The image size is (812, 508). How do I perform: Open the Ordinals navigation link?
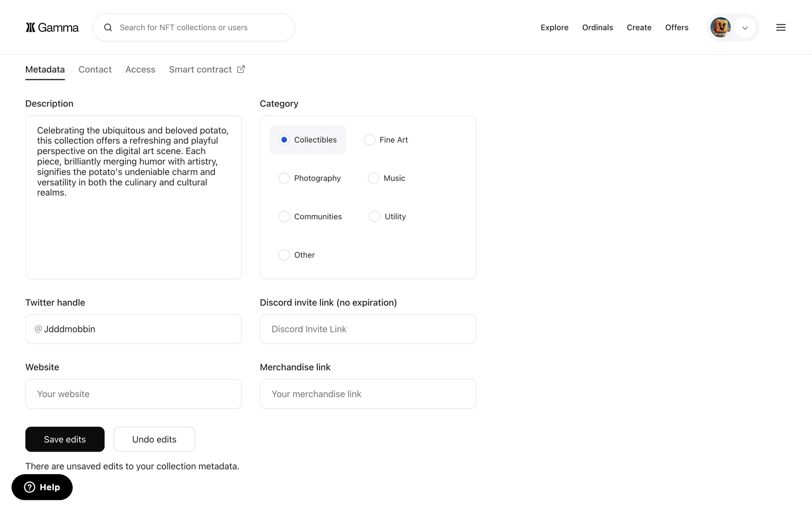click(x=597, y=28)
